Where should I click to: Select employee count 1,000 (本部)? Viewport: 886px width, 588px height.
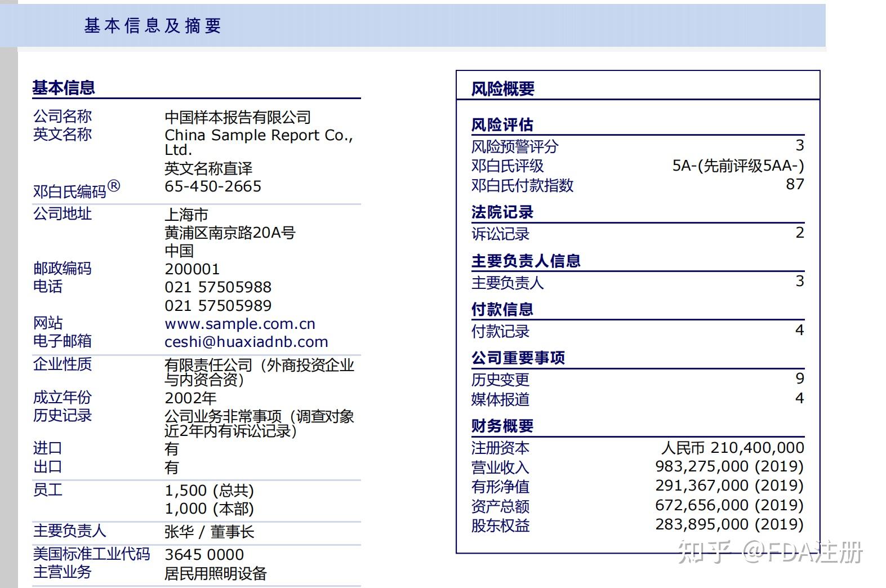210,509
